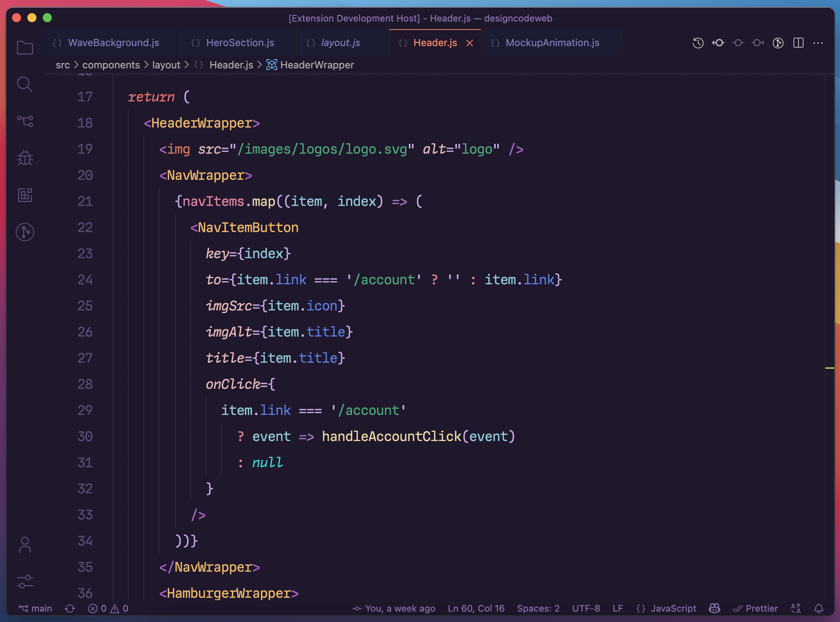
Task: Open the Search panel magnifier icon
Action: pos(25,84)
